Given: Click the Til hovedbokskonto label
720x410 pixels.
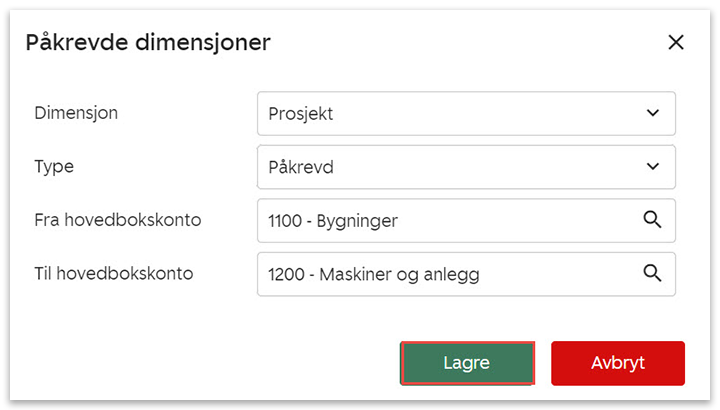Looking at the screenshot, I should coord(114,272).
